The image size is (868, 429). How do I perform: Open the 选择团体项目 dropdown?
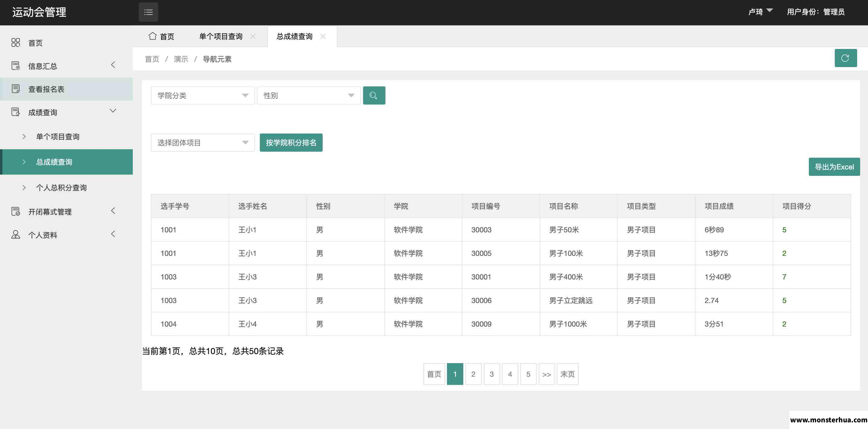tap(203, 143)
